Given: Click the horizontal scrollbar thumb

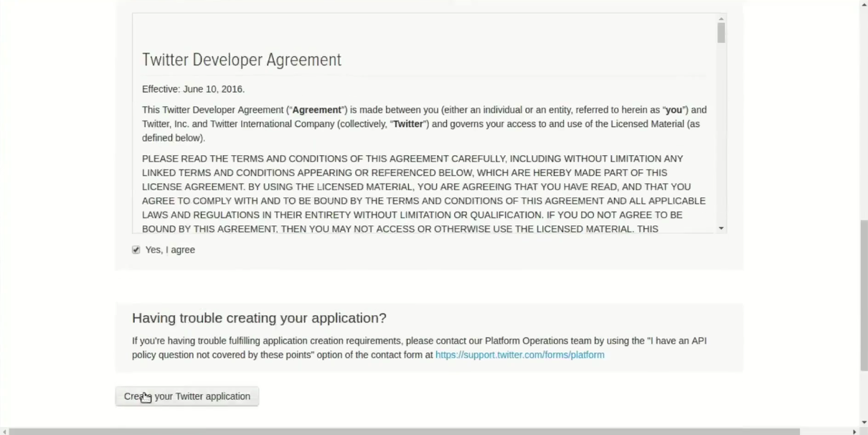Looking at the screenshot, I should tap(405, 431).
